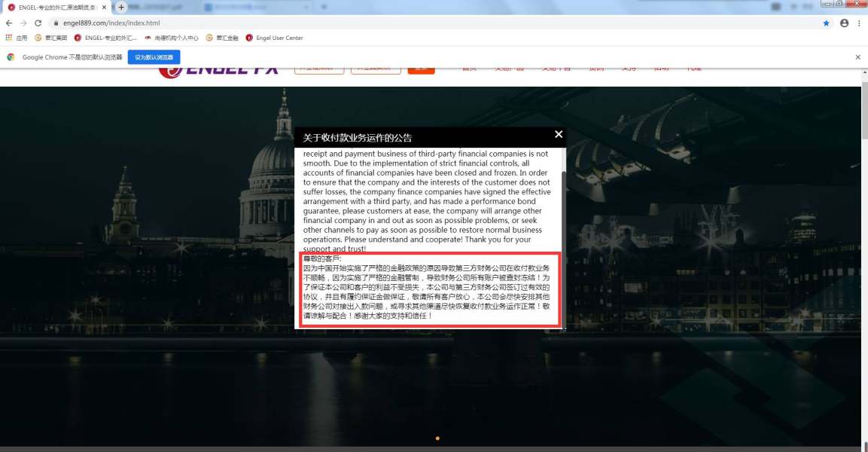Screen dimensions: 868x452
Task: Click the lock icon in the address bar
Action: [56, 23]
